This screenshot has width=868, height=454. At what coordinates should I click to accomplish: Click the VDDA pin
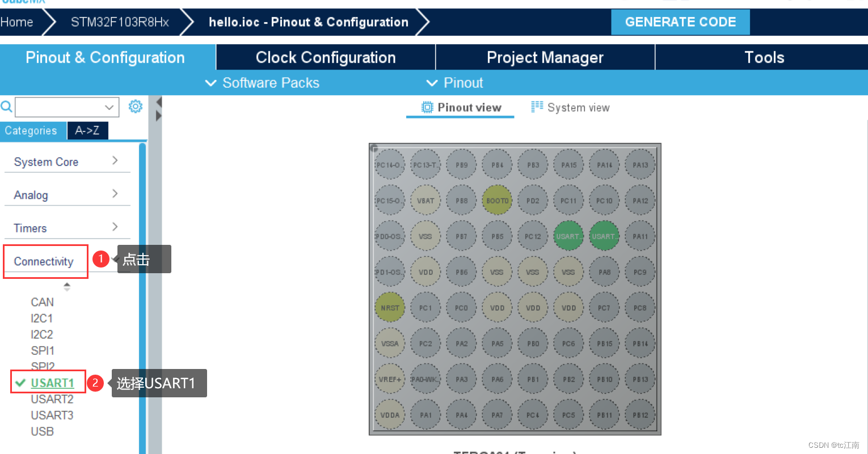click(x=390, y=415)
